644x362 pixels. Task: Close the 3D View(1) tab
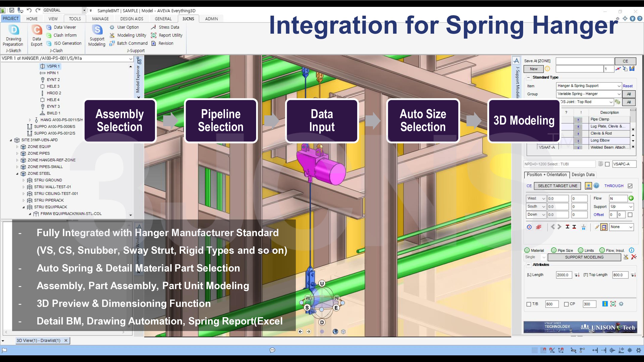click(x=66, y=340)
